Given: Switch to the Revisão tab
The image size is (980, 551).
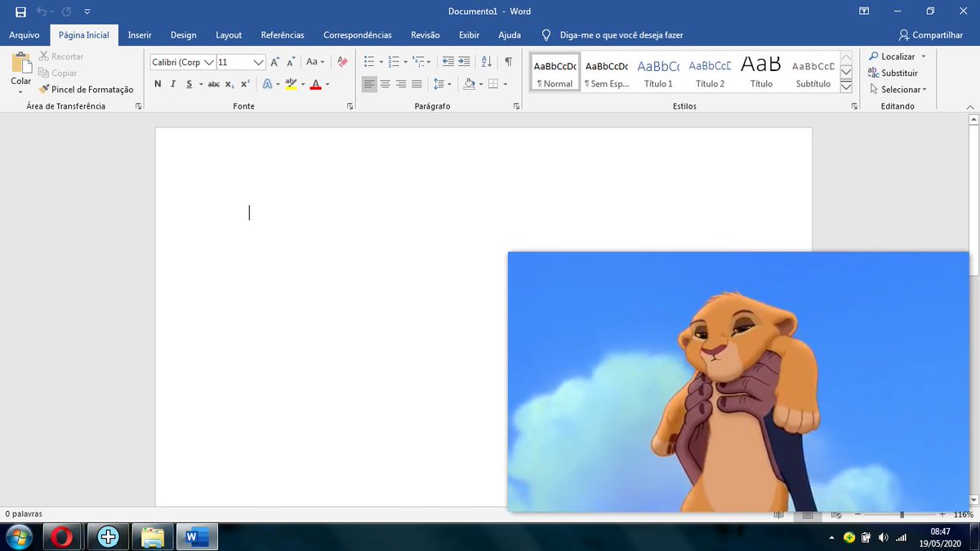Looking at the screenshot, I should point(425,35).
